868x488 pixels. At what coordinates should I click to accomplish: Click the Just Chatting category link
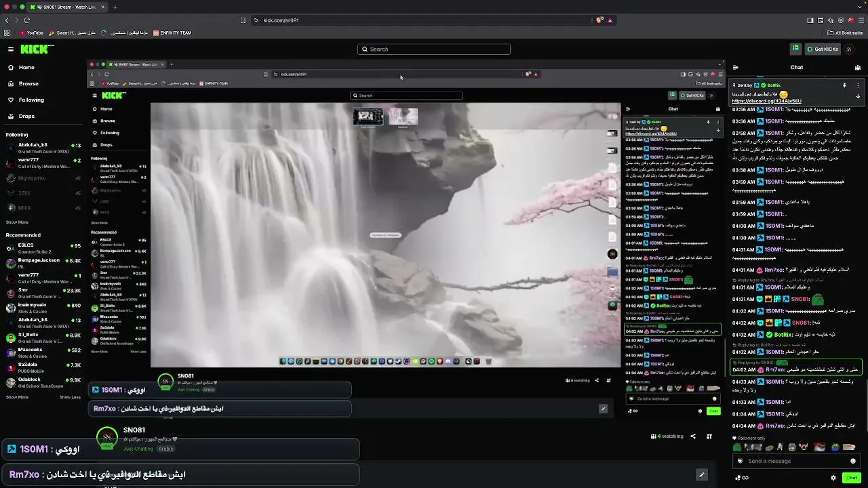[x=138, y=449]
